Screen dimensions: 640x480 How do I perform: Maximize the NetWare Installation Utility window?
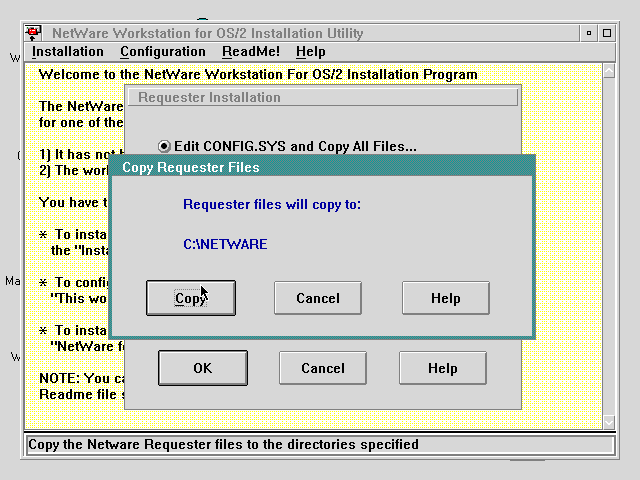pyautogui.click(x=607, y=33)
